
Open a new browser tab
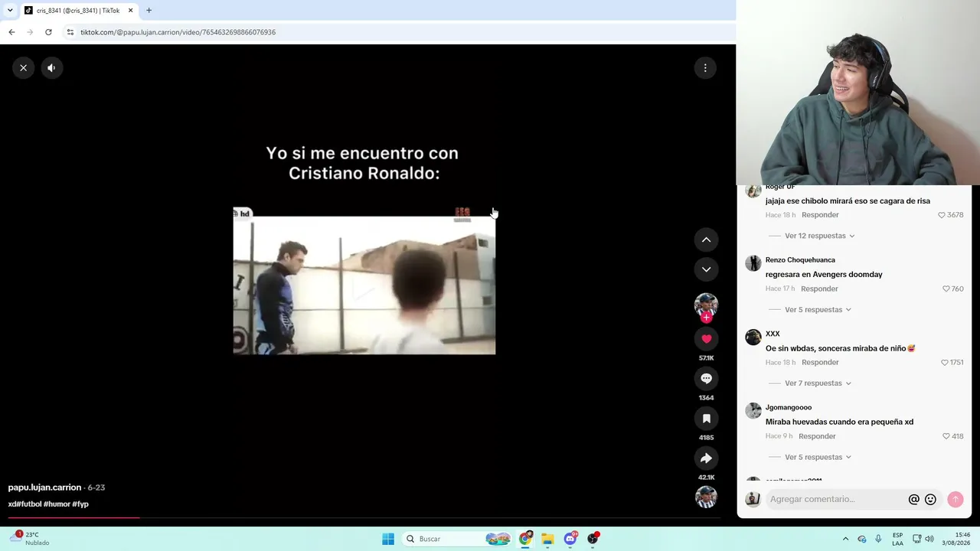pyautogui.click(x=149, y=11)
